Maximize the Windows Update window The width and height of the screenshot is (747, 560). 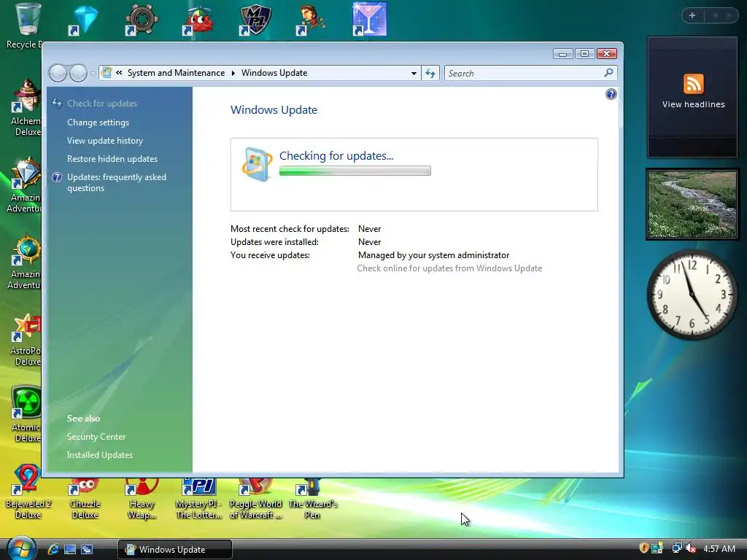coord(584,54)
